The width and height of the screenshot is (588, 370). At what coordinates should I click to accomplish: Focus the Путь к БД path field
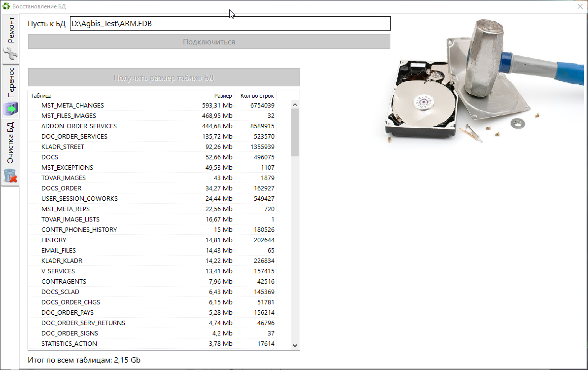point(230,24)
